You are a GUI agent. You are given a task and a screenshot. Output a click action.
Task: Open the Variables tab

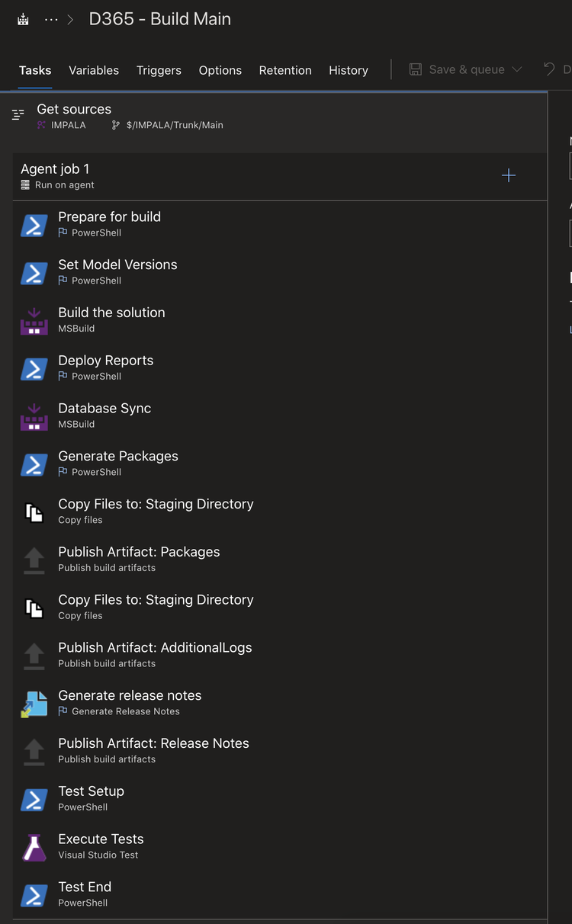(x=94, y=70)
